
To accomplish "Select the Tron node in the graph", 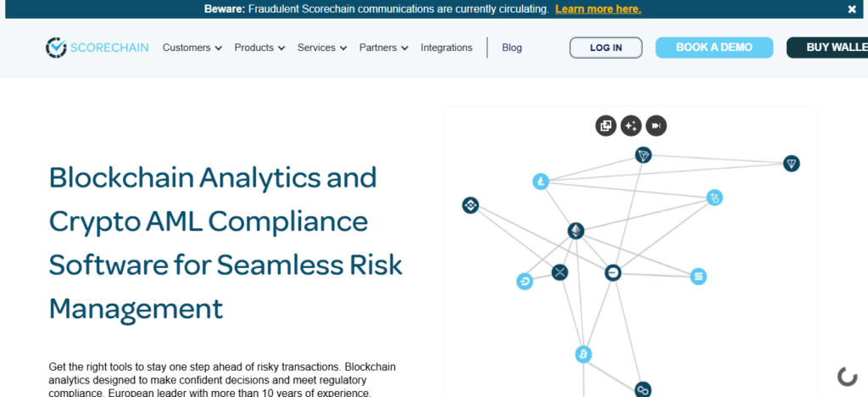I will [x=643, y=155].
